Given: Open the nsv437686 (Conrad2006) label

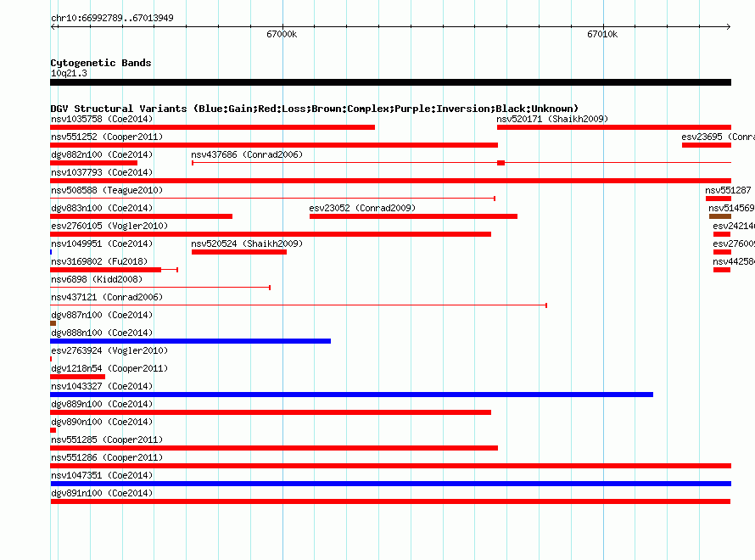Looking at the screenshot, I should 247,154.
